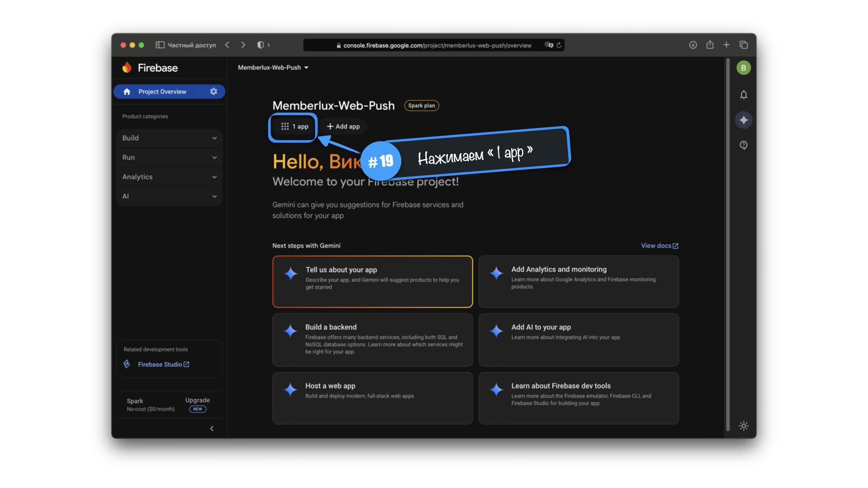The width and height of the screenshot is (868, 488).
Task: Reload page with the refresh icon
Action: click(x=559, y=45)
